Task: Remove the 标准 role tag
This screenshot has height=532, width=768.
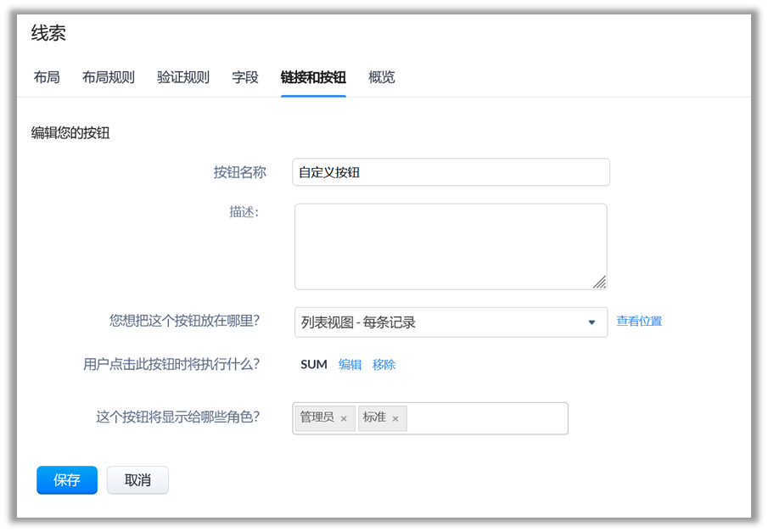Action: point(395,418)
